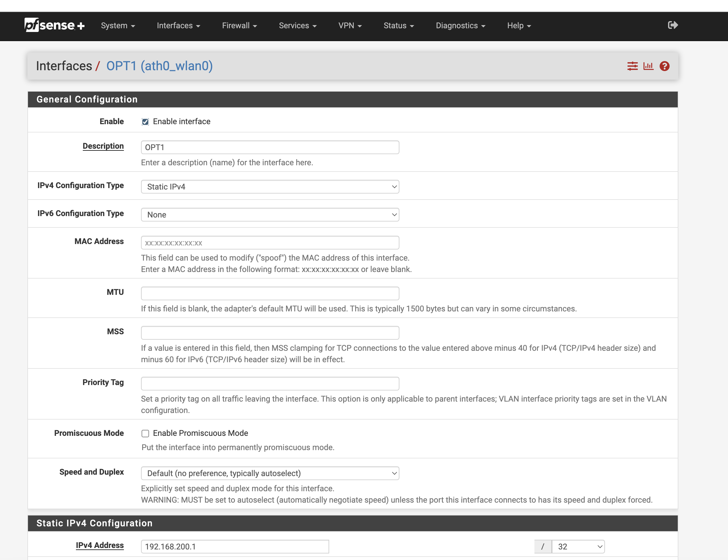Click the IPv4 Address label link
Image resolution: width=728 pixels, height=560 pixels.
100,545
